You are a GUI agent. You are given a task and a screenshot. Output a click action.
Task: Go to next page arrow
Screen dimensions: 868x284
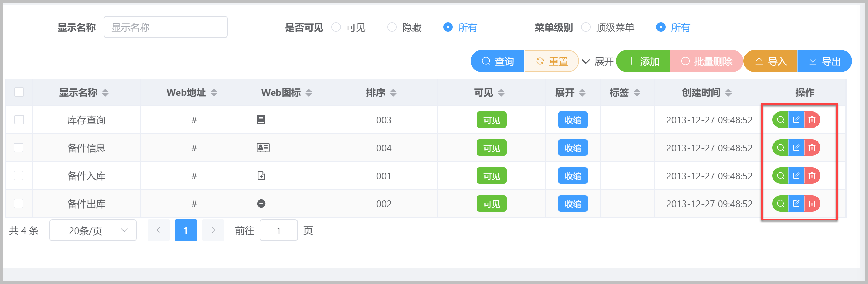click(x=213, y=230)
